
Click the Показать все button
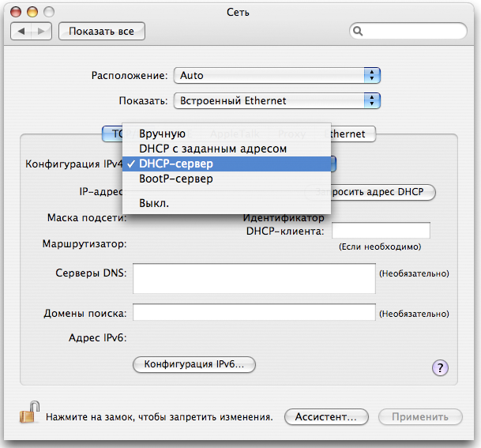click(102, 32)
